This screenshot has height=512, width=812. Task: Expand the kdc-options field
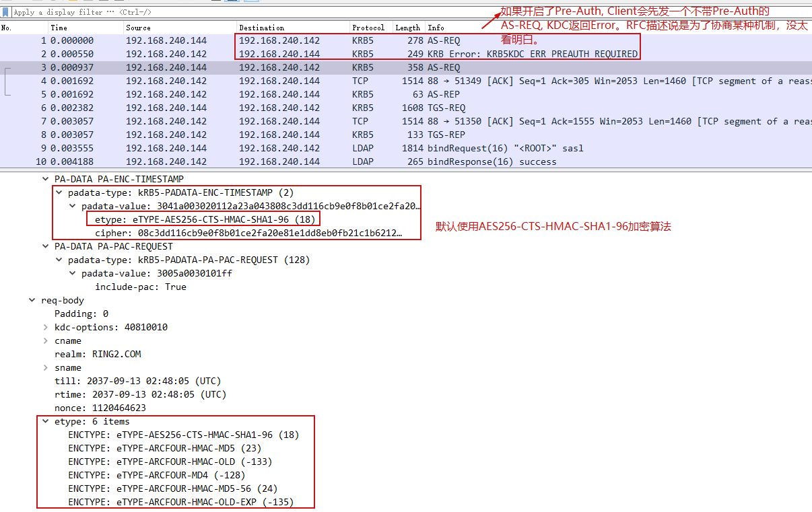[46, 327]
